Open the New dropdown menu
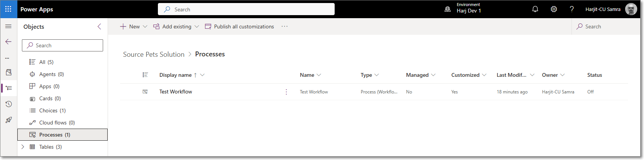Image resolution: width=644 pixels, height=160 pixels. [x=134, y=26]
